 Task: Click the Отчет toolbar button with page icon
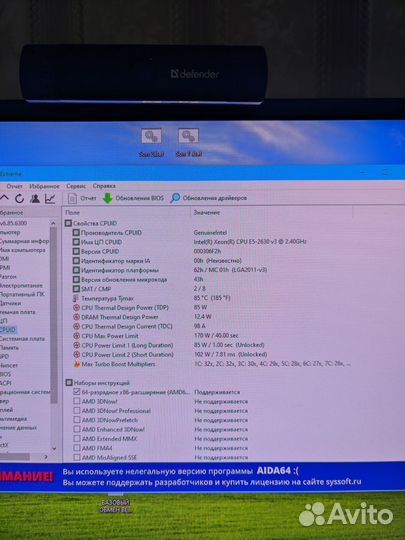tap(82, 198)
